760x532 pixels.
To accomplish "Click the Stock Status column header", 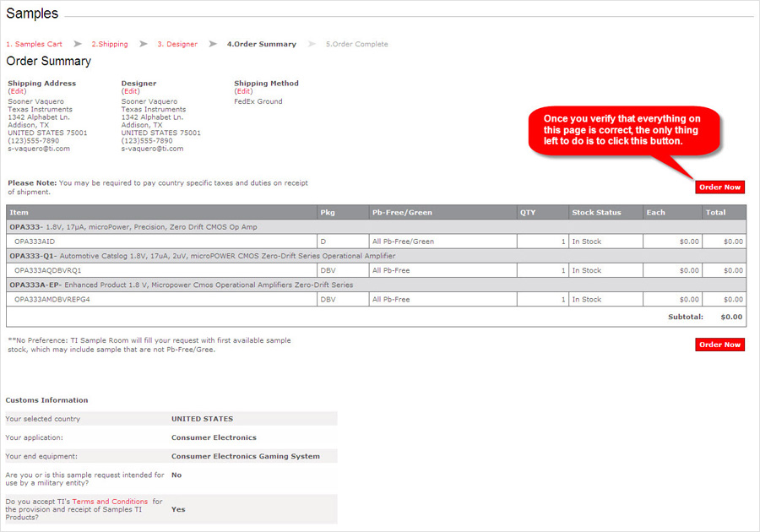I will (596, 213).
